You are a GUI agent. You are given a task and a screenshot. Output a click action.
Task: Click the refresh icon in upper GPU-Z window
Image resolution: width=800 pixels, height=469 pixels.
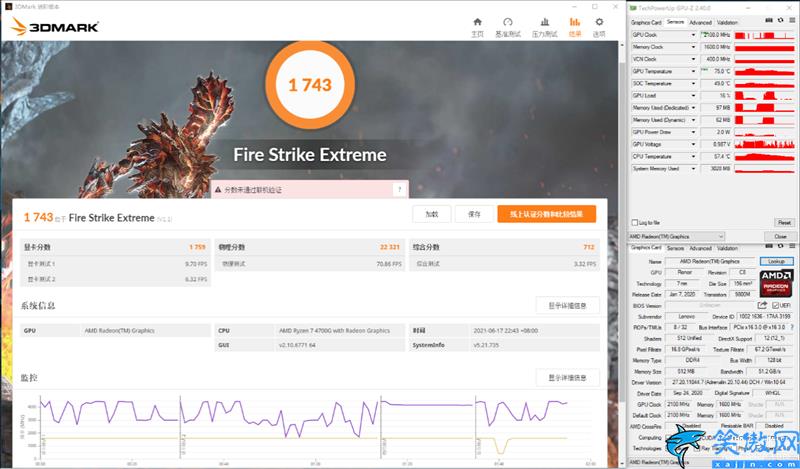coord(781,21)
